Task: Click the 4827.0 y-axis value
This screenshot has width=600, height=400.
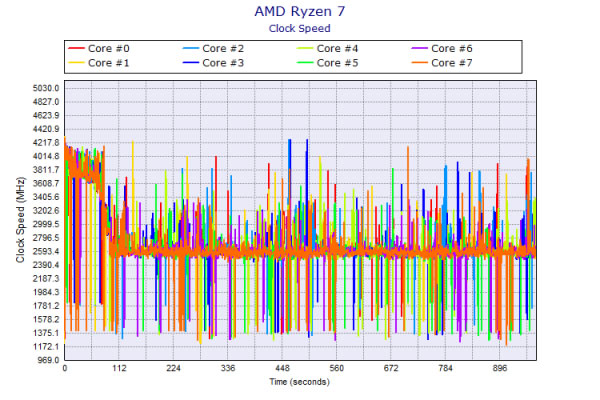Action: pos(46,102)
